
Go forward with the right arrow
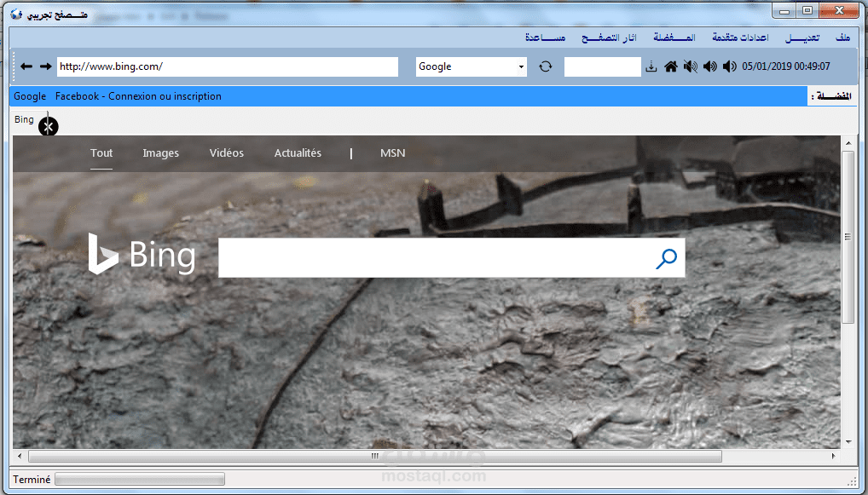[45, 66]
